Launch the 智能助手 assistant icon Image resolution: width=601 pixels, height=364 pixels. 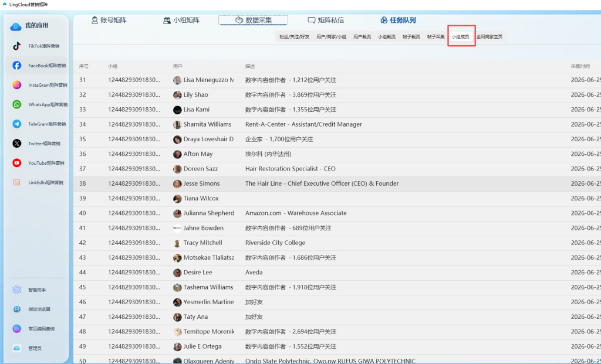point(17,290)
